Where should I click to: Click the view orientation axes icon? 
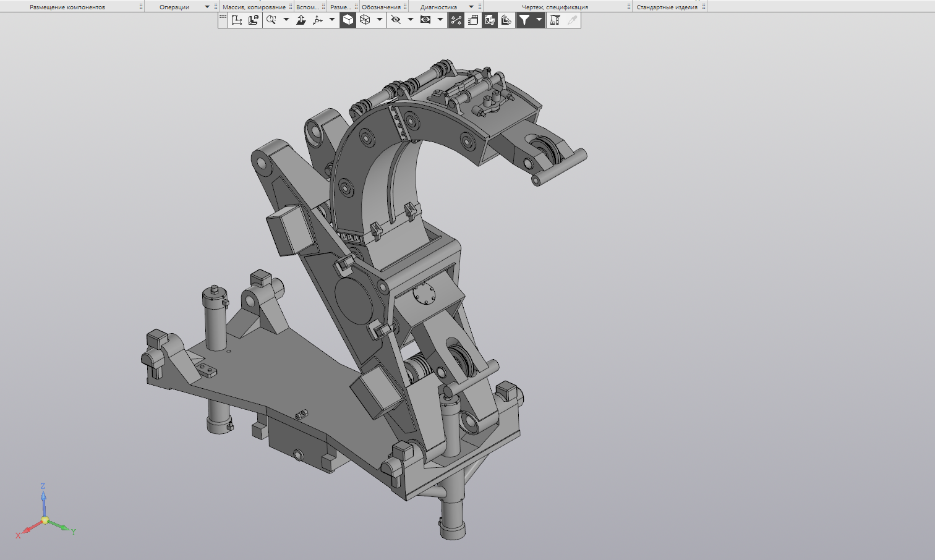318,20
